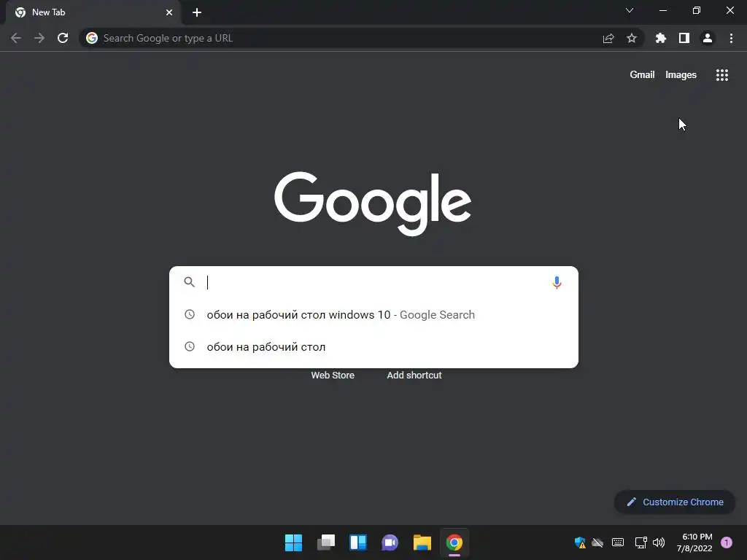Open Widgets on the taskbar
This screenshot has width=747, height=560.
(x=357, y=542)
